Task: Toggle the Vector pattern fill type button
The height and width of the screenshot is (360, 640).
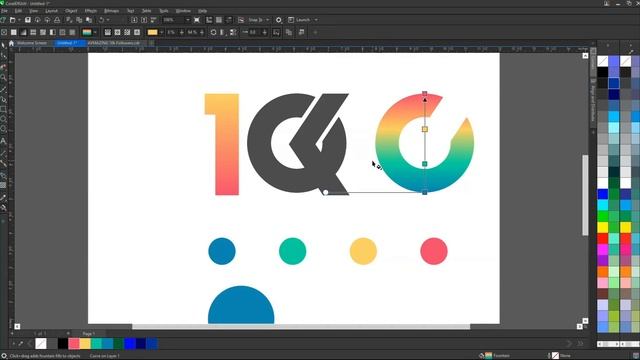Action: point(33,32)
